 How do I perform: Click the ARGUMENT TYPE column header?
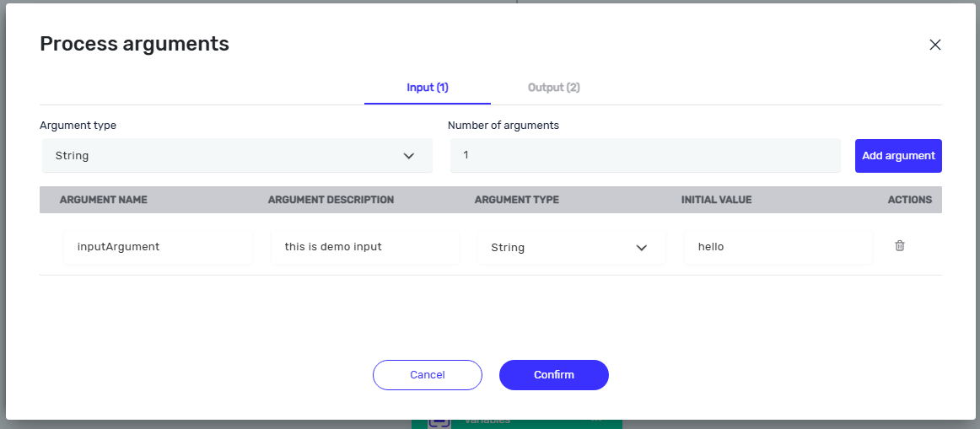point(517,200)
